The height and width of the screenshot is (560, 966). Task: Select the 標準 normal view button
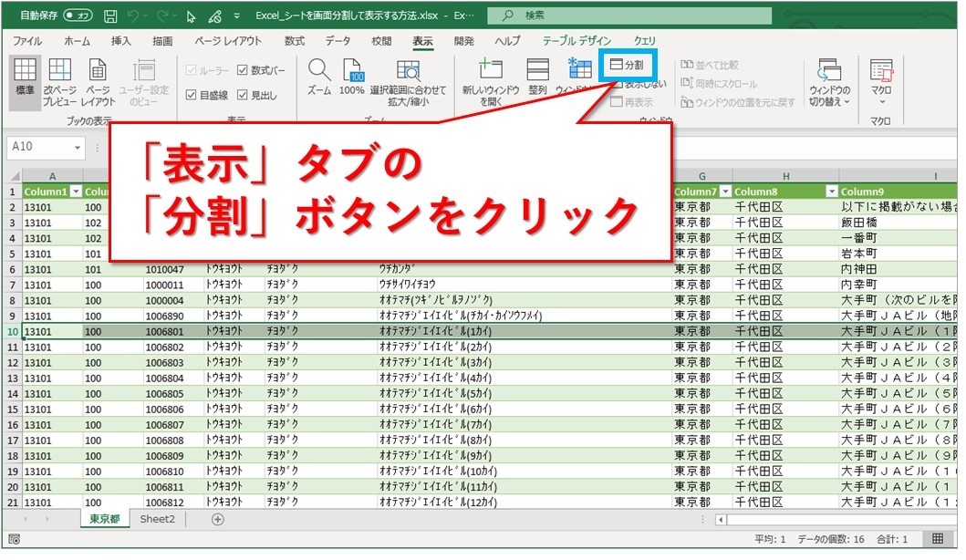pyautogui.click(x=25, y=83)
